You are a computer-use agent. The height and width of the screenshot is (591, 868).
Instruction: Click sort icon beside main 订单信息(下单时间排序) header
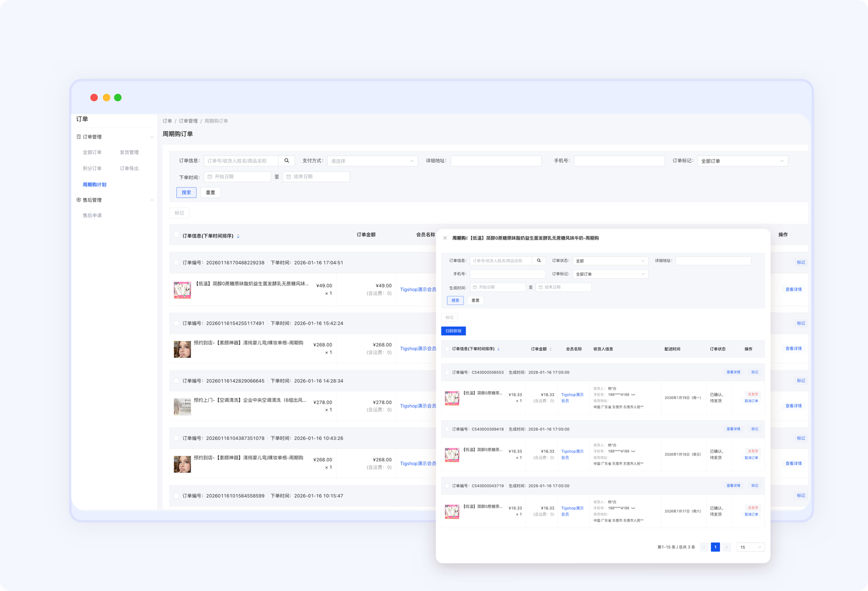pos(238,236)
